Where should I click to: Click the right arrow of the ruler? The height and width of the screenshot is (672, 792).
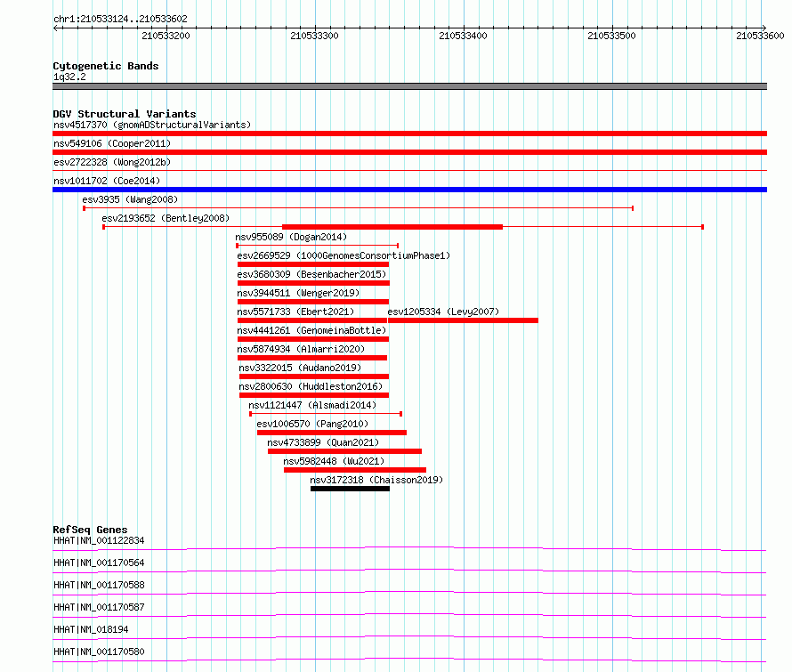(764, 28)
